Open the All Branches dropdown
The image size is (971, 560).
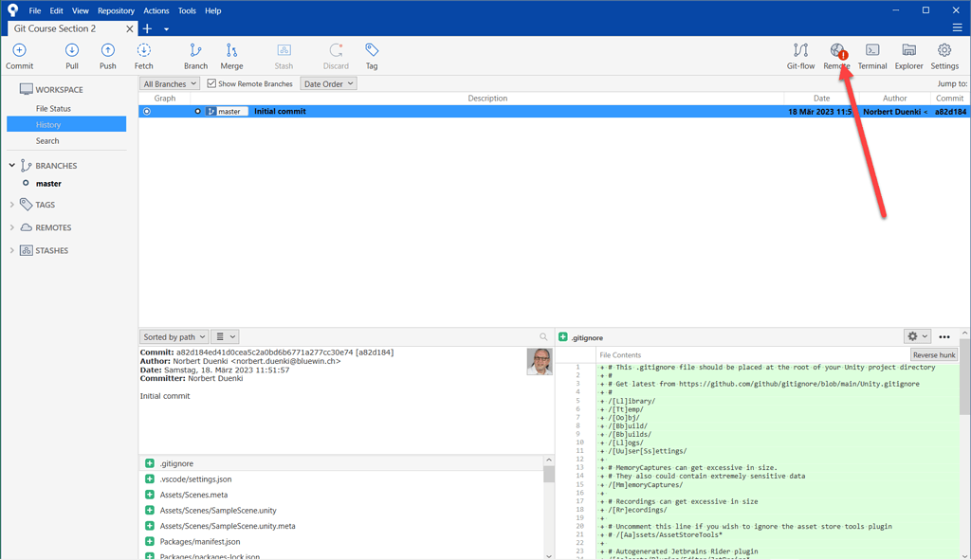coord(170,84)
